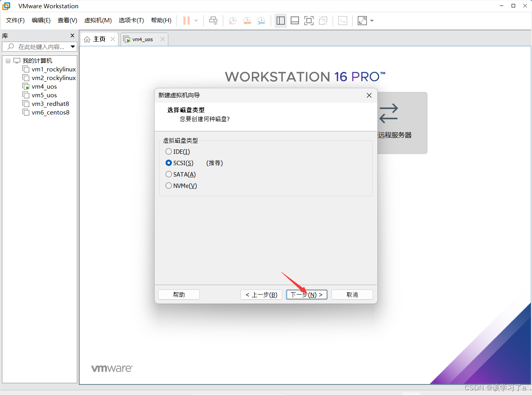Select the SATA(A) disk type radio button

click(169, 175)
